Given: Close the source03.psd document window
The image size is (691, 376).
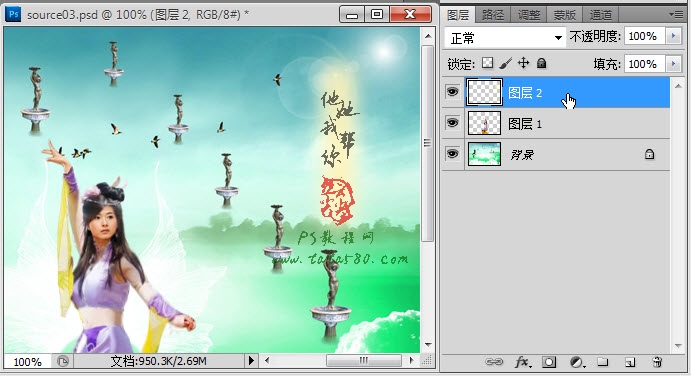Looking at the screenshot, I should pyautogui.click(x=410, y=15).
